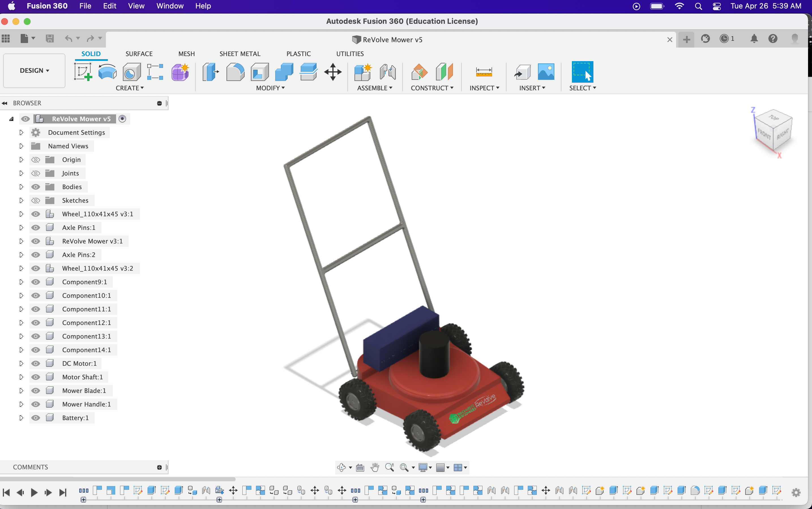Hide the Bodies folder
This screenshot has height=509, width=812.
35,187
